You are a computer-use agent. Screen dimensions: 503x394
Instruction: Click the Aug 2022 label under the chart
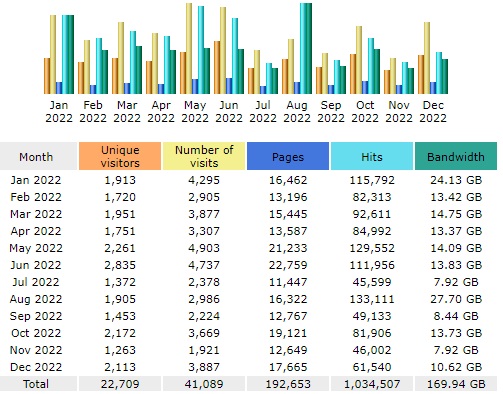297,112
